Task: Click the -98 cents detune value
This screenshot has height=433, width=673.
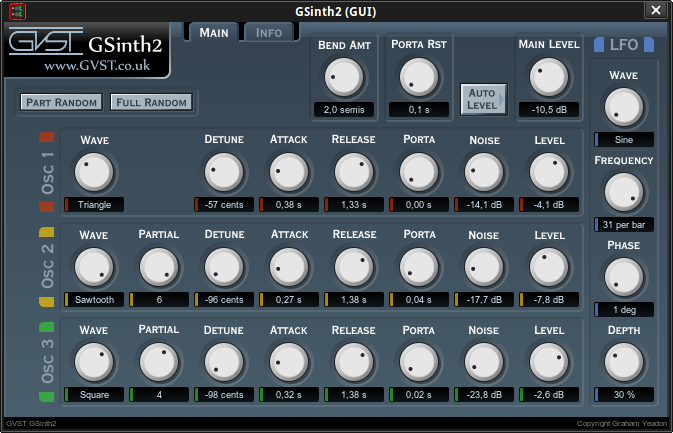Action: pos(224,395)
